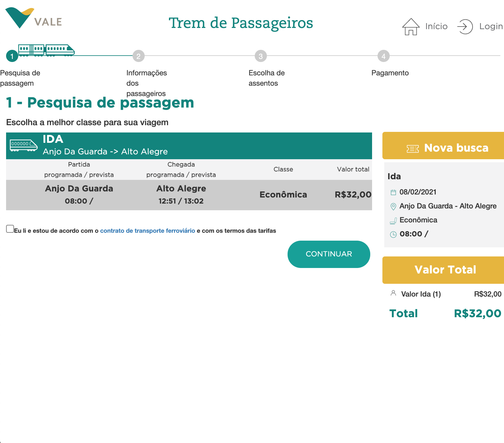Click the Início house icon
This screenshot has height=443, width=504.
pyautogui.click(x=411, y=27)
